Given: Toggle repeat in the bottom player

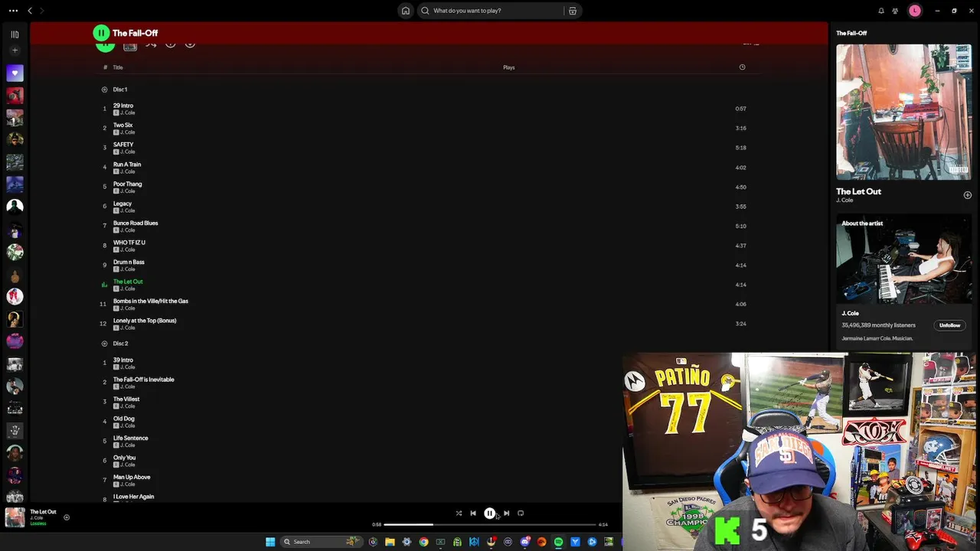Looking at the screenshot, I should 521,514.
